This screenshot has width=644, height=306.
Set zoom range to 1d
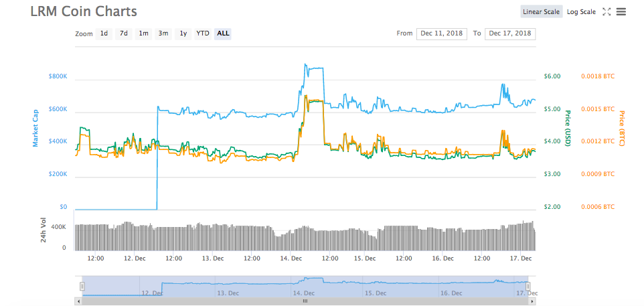(x=104, y=33)
